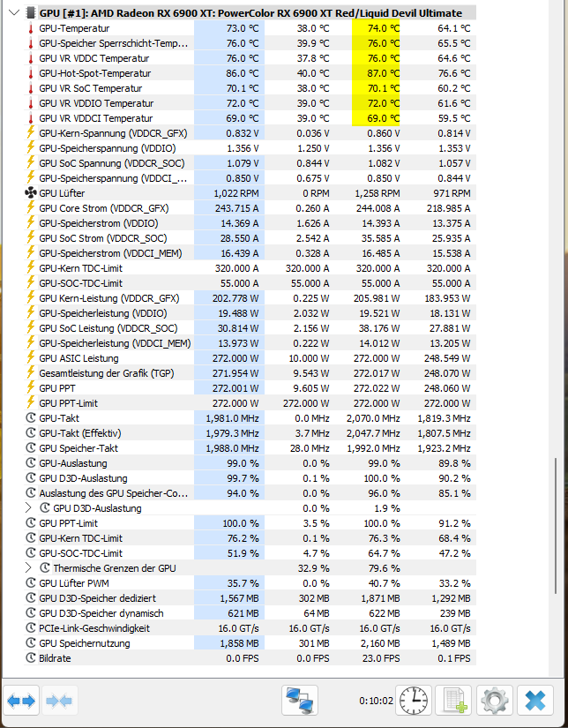Click the GPU chip icon in the header

[31, 12]
